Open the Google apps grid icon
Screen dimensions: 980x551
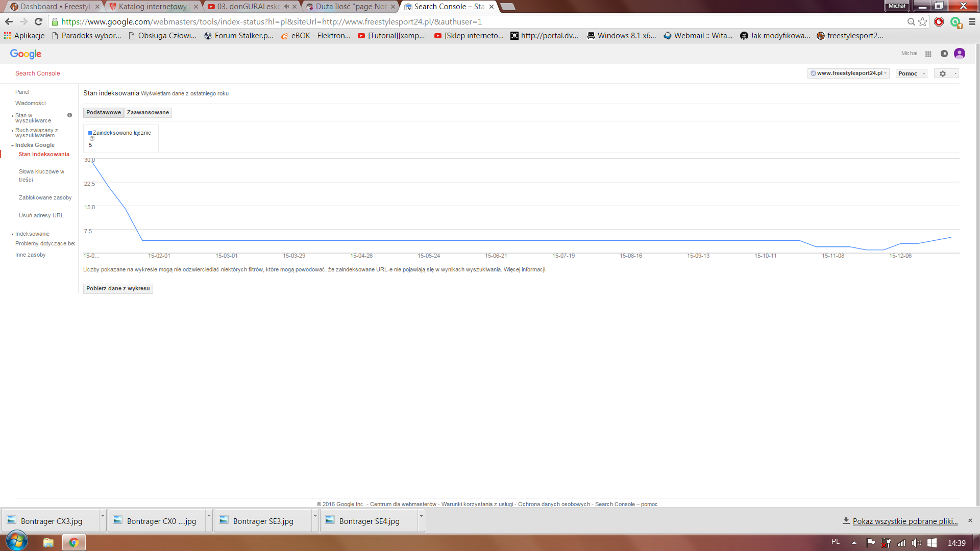point(928,54)
